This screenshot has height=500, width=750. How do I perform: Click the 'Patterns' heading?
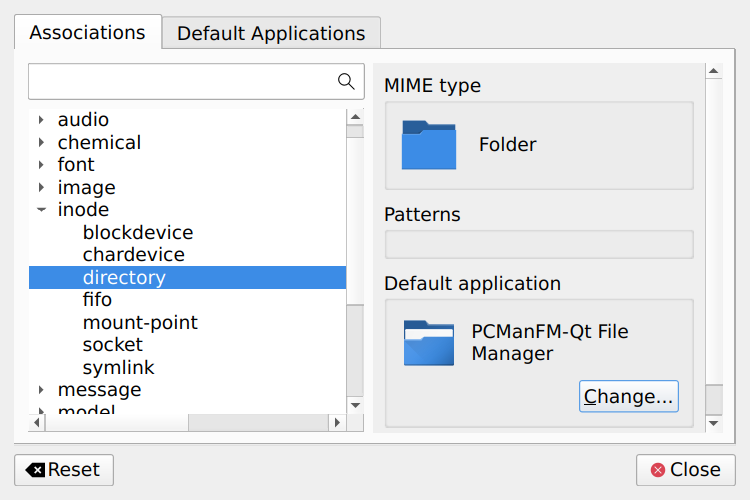422,214
